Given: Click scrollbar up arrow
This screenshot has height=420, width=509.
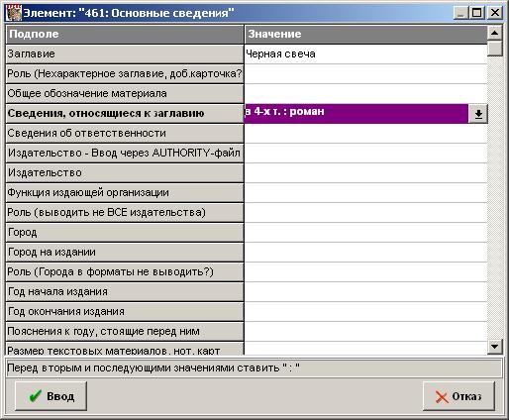Looking at the screenshot, I should pos(495,33).
